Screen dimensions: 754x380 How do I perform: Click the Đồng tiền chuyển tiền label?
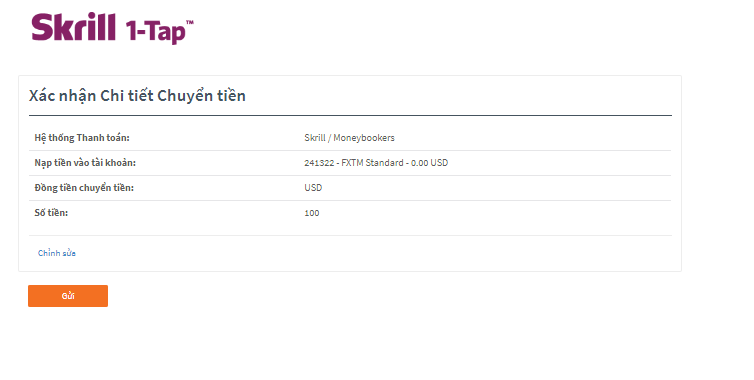[84, 188]
